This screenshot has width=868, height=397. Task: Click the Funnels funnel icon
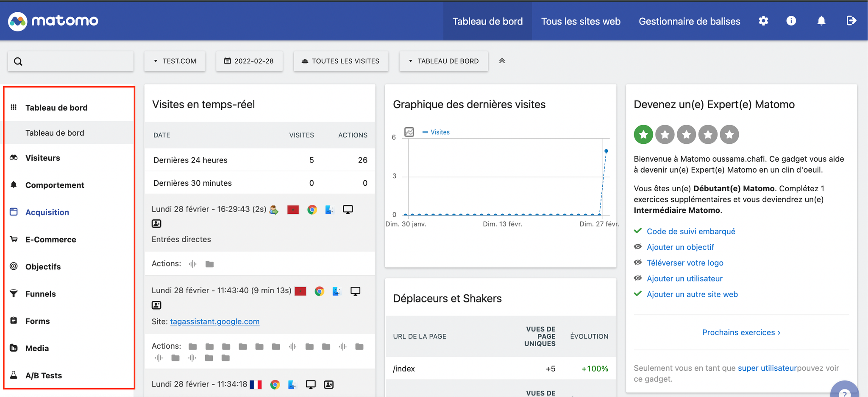14,294
